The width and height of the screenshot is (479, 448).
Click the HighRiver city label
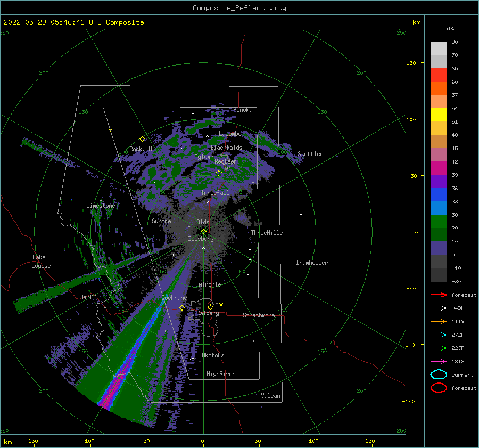click(221, 374)
